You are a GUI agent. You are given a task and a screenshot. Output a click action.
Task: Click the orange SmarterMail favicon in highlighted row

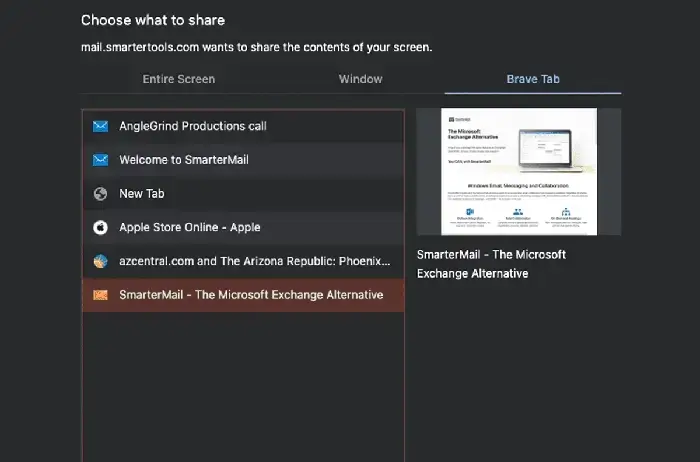point(100,295)
